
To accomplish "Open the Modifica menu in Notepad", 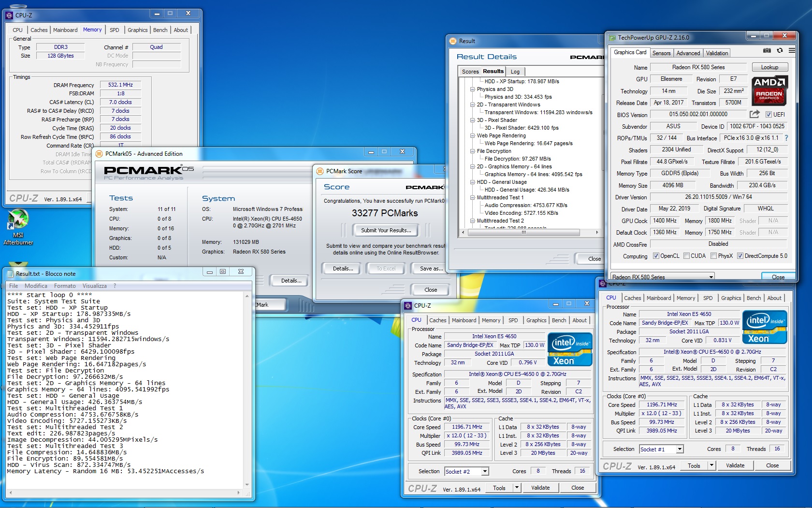I will coord(36,286).
